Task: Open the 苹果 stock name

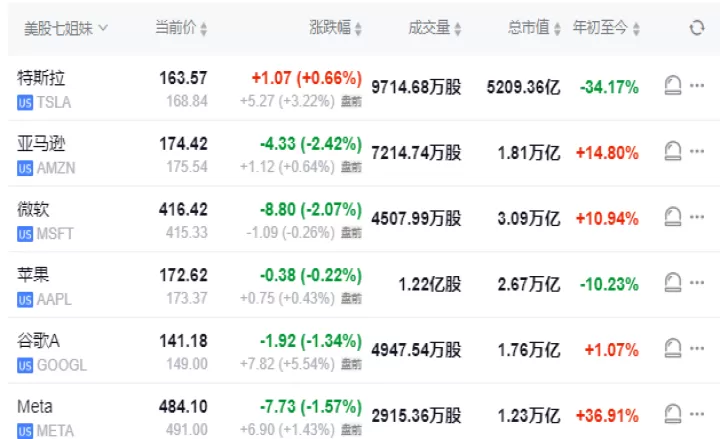Action: tap(33, 275)
